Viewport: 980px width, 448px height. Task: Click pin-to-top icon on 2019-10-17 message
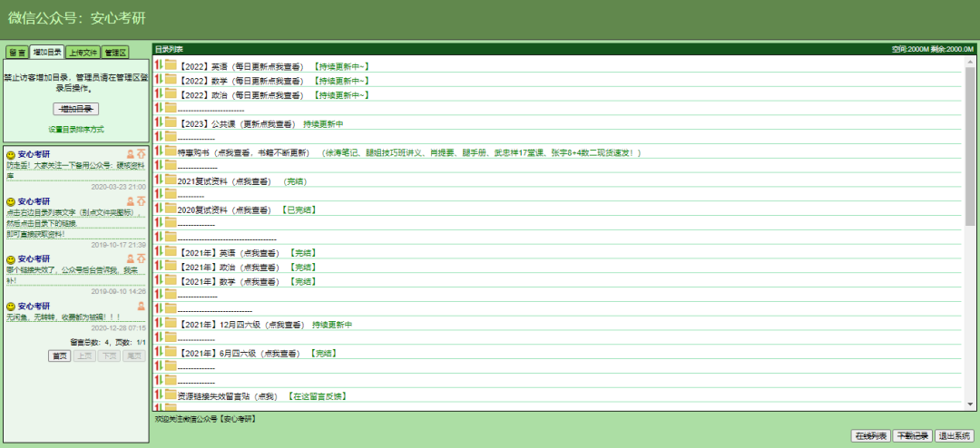click(142, 201)
